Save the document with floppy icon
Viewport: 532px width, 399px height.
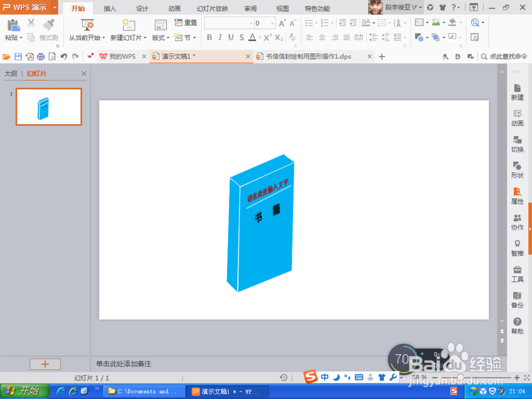pos(18,57)
